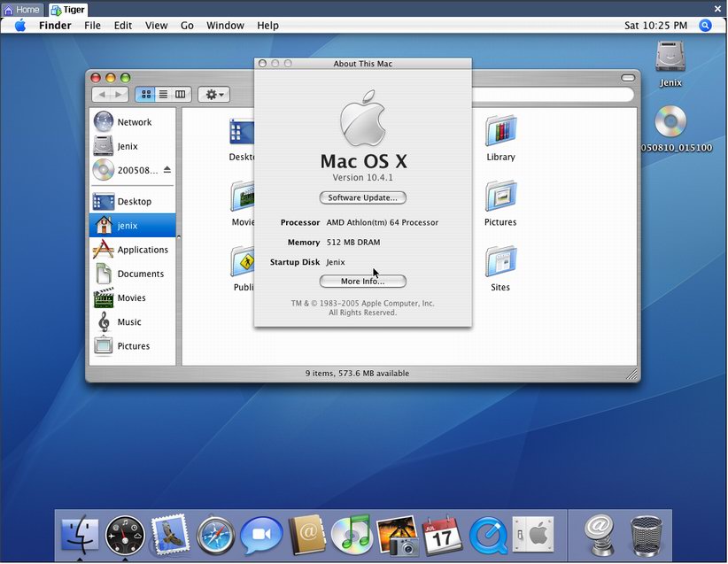
Task: Select Jenix drive in Finder sidebar
Action: click(132, 146)
